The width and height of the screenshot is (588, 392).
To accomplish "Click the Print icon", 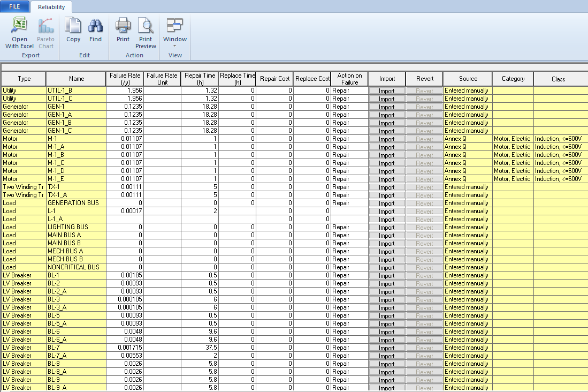I will point(123,31).
